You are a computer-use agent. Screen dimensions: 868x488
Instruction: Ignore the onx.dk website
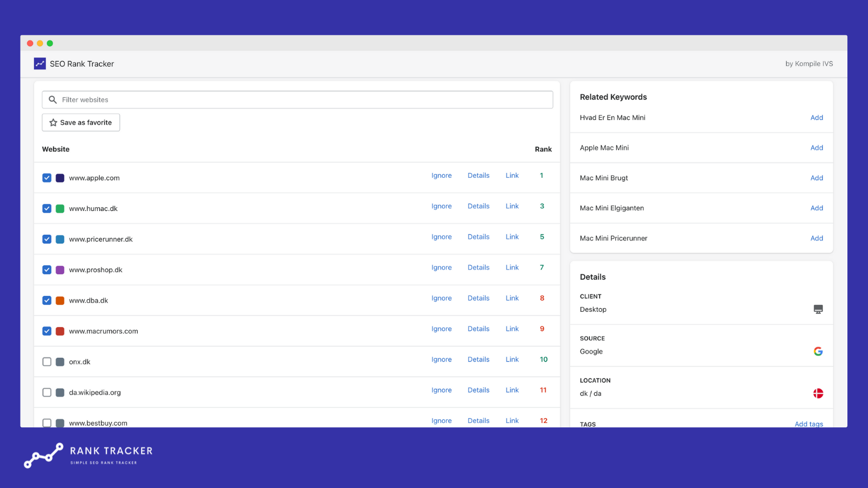(x=442, y=359)
